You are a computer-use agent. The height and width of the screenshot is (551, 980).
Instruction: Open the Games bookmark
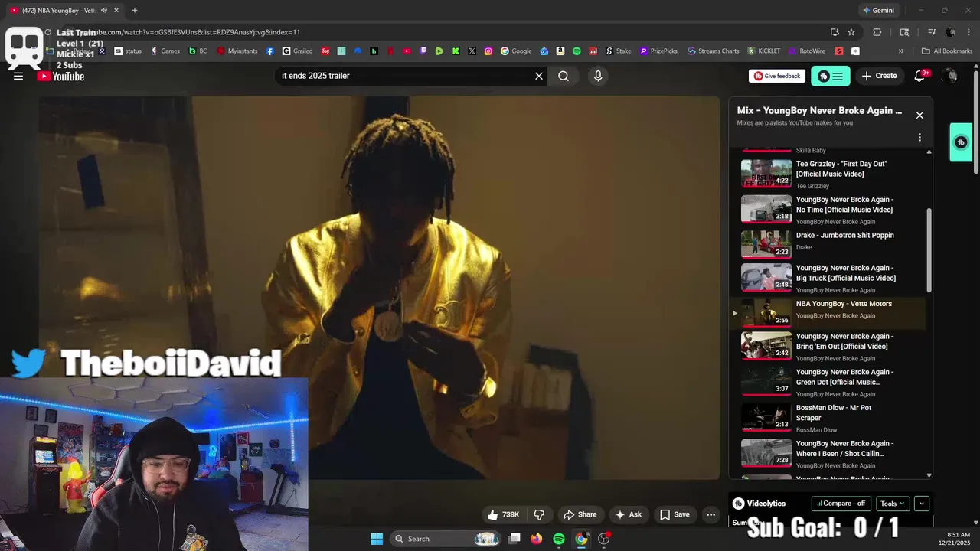(165, 51)
